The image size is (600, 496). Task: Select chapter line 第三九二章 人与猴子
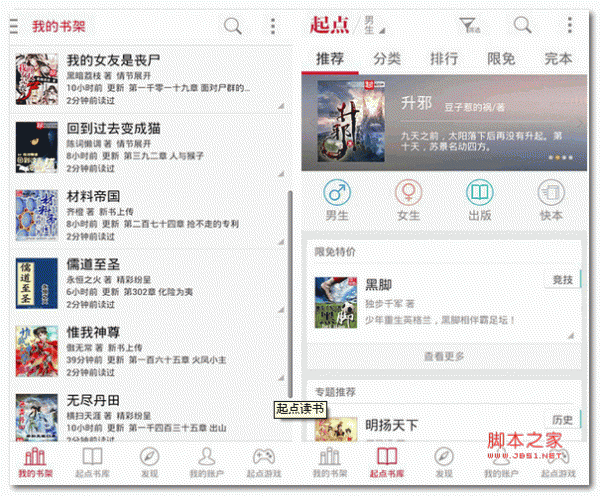(x=163, y=156)
